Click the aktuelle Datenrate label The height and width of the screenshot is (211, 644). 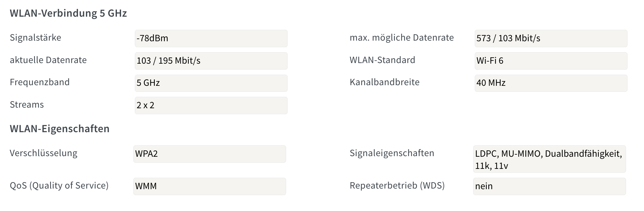pyautogui.click(x=48, y=60)
